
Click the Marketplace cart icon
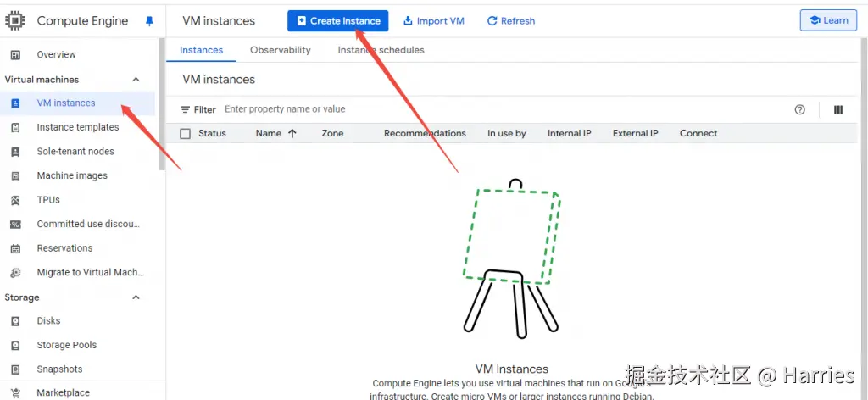[15, 393]
